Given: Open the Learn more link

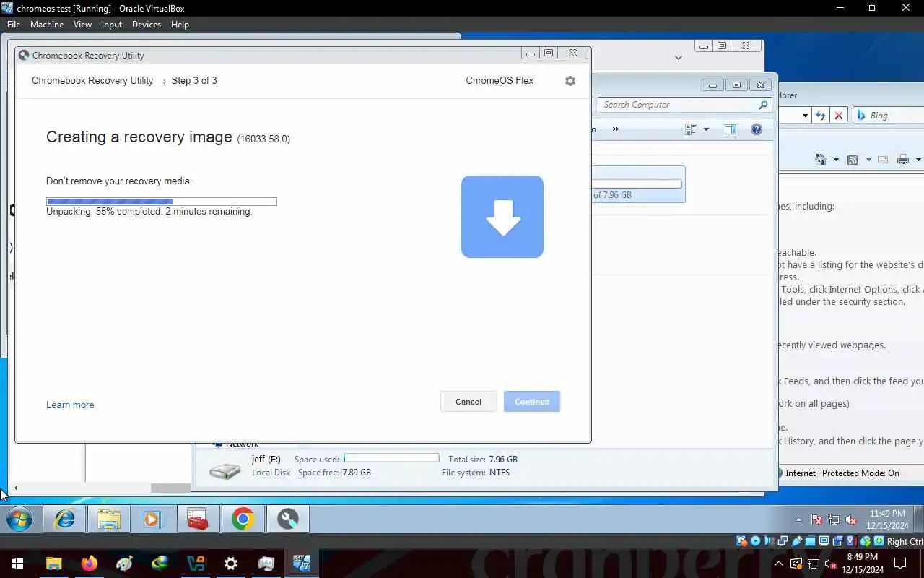Looking at the screenshot, I should [70, 405].
